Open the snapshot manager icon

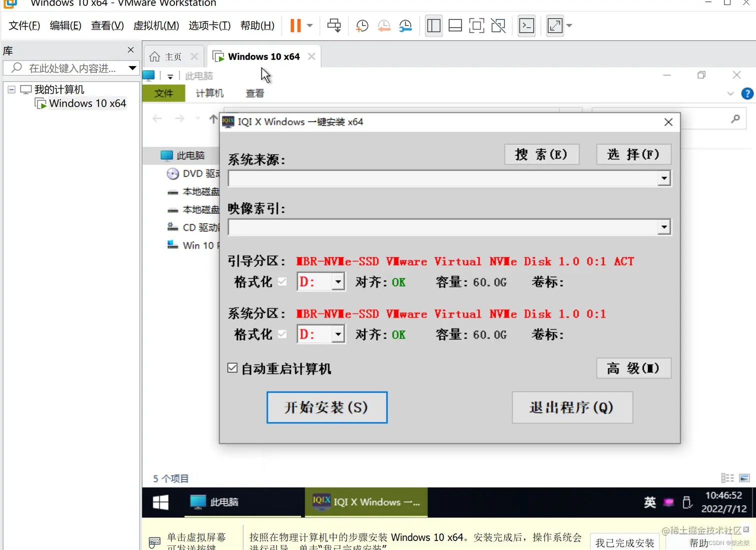click(405, 26)
